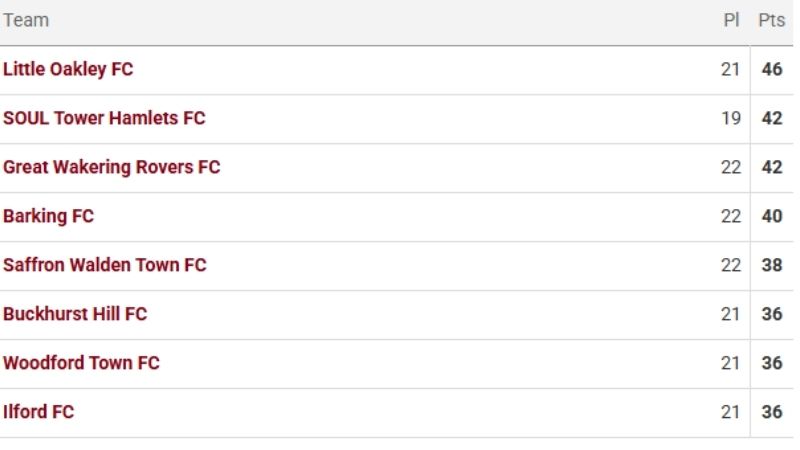Select Great Wakering Rovers FC team name

pos(111,167)
